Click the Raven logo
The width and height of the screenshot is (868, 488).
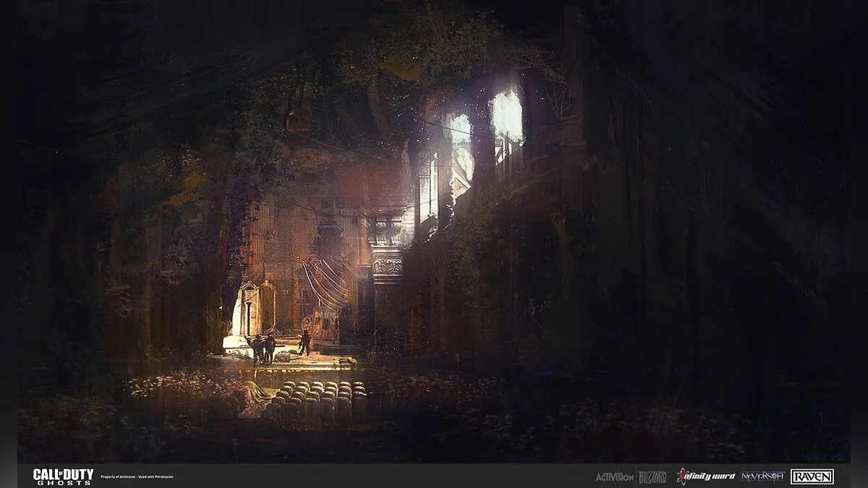click(x=812, y=476)
